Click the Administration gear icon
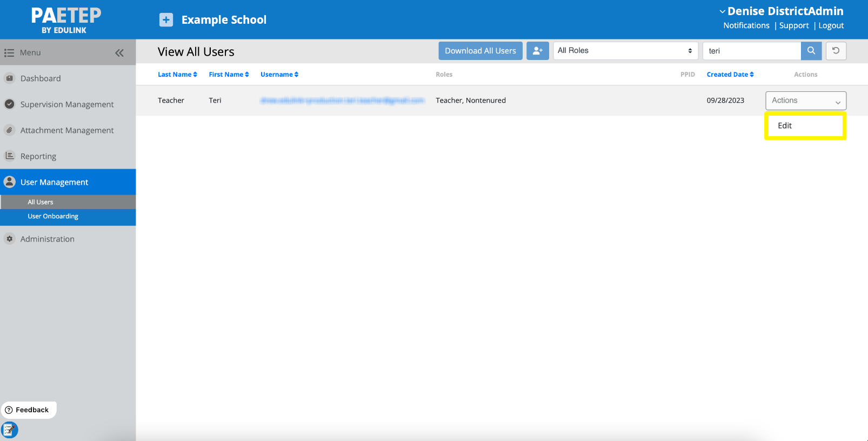 coord(10,239)
